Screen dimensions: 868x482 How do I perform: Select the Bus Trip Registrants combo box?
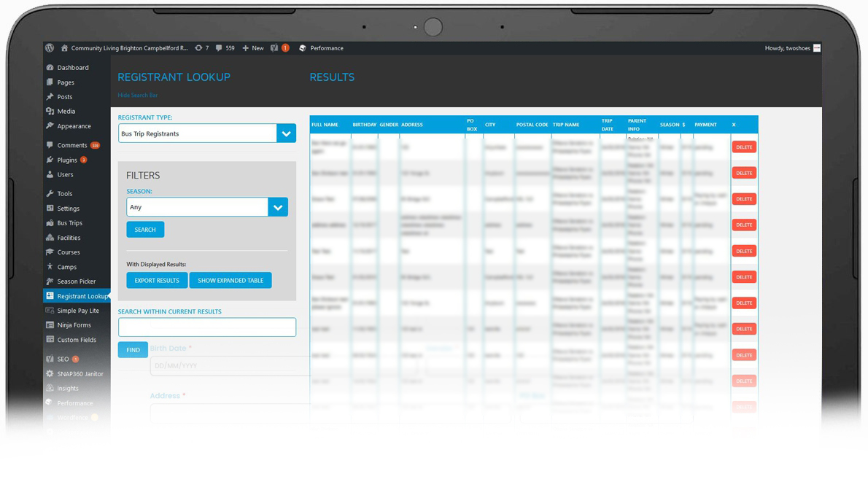pos(207,133)
